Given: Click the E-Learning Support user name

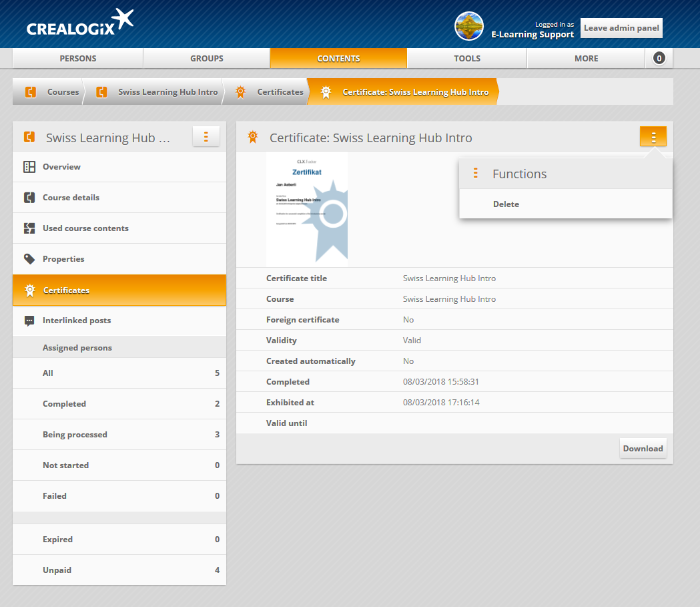Looking at the screenshot, I should coord(533,35).
